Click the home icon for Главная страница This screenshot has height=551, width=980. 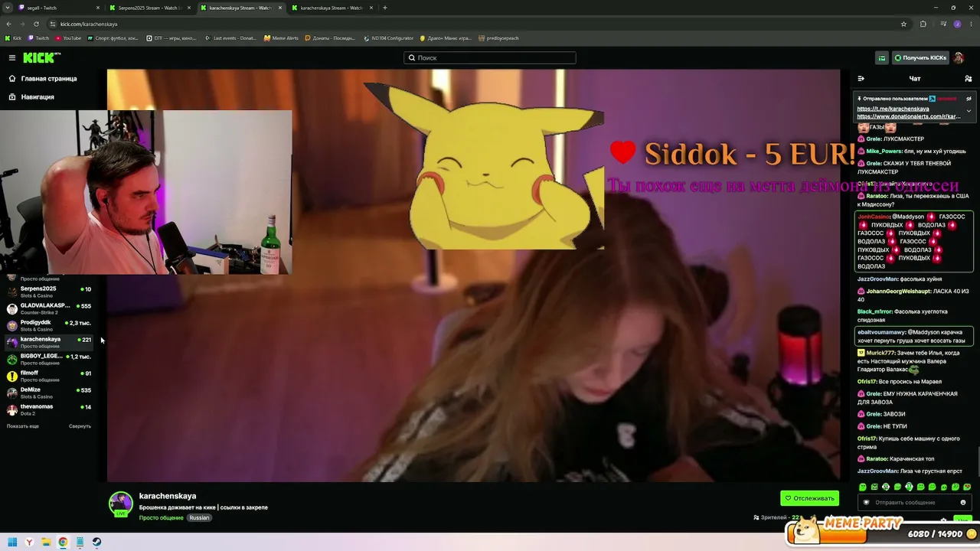click(12, 78)
